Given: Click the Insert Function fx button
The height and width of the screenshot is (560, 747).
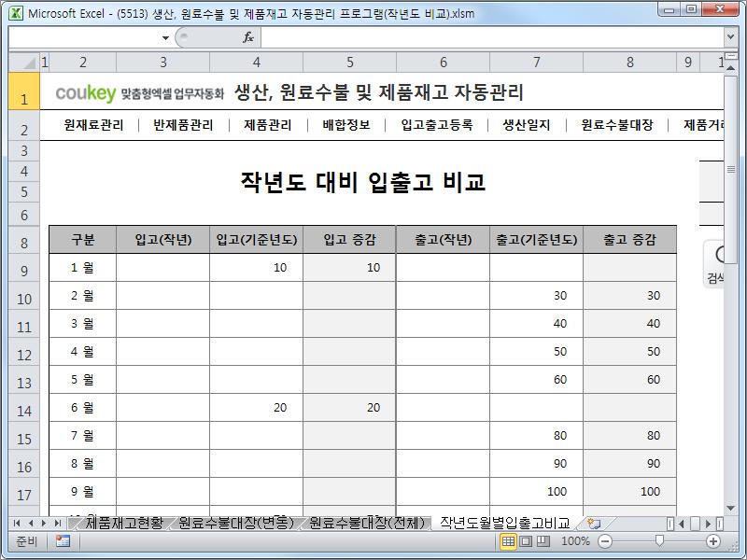Looking at the screenshot, I should [248, 37].
